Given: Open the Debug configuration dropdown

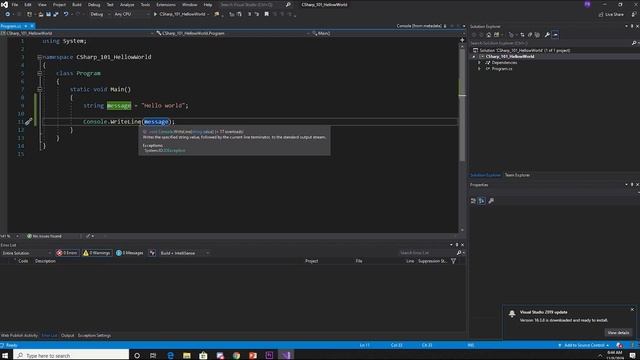Looking at the screenshot, I should tap(100, 14).
